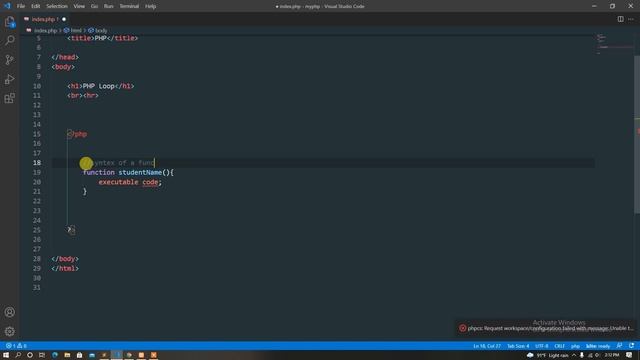Click body in the breadcrumb
Image resolution: width=640 pixels, height=360 pixels.
coord(101,31)
